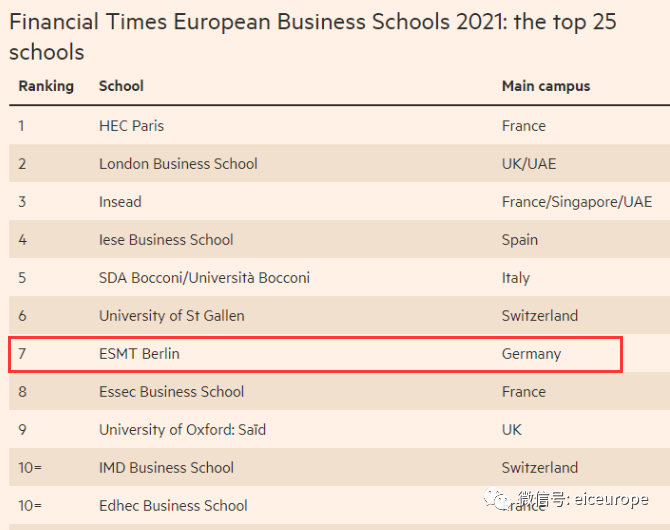Click Essec Business School entry
Screen dimensions: 670x530
pos(171,392)
